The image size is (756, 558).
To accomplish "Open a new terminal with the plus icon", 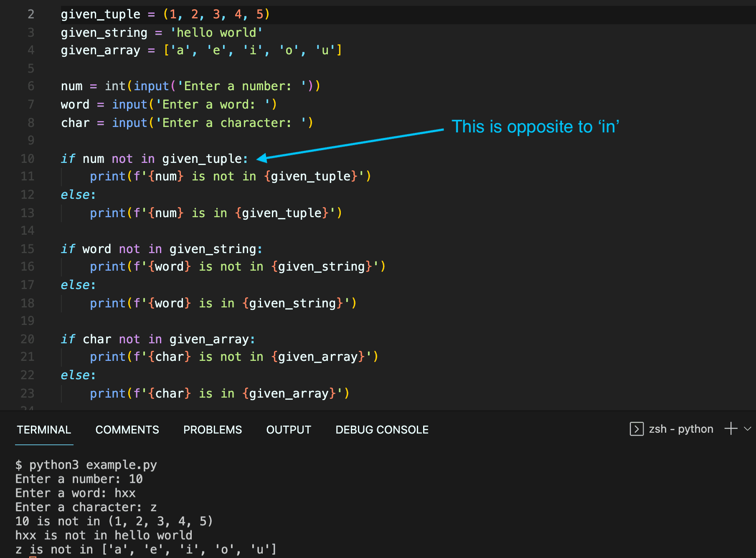I will point(730,429).
